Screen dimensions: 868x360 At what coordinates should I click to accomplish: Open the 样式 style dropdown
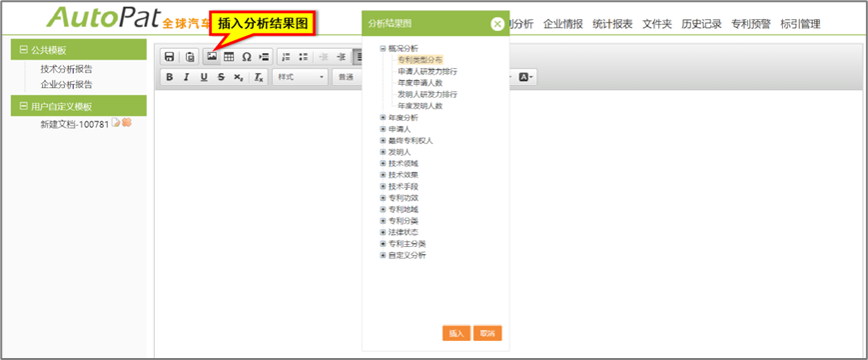(x=301, y=77)
